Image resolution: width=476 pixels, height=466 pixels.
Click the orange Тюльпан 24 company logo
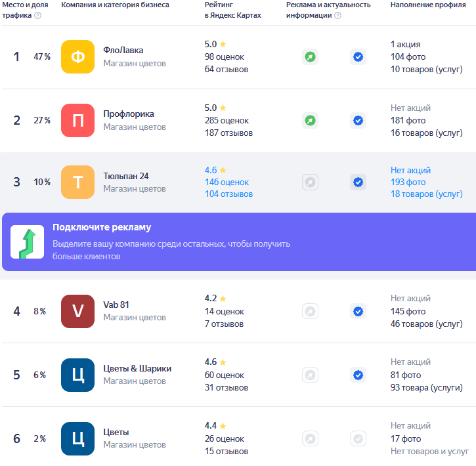[77, 182]
